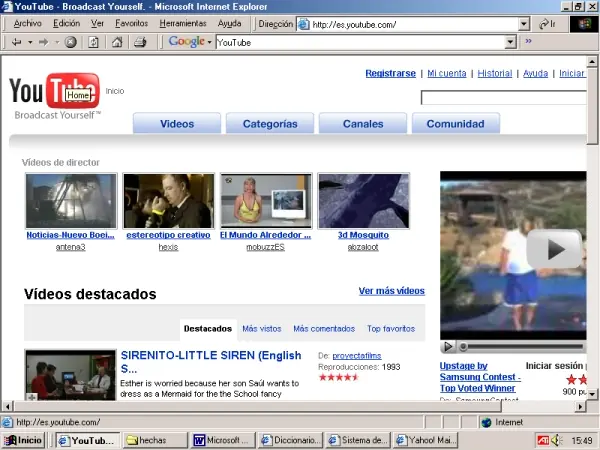Open the Favoritos menu

[132, 24]
